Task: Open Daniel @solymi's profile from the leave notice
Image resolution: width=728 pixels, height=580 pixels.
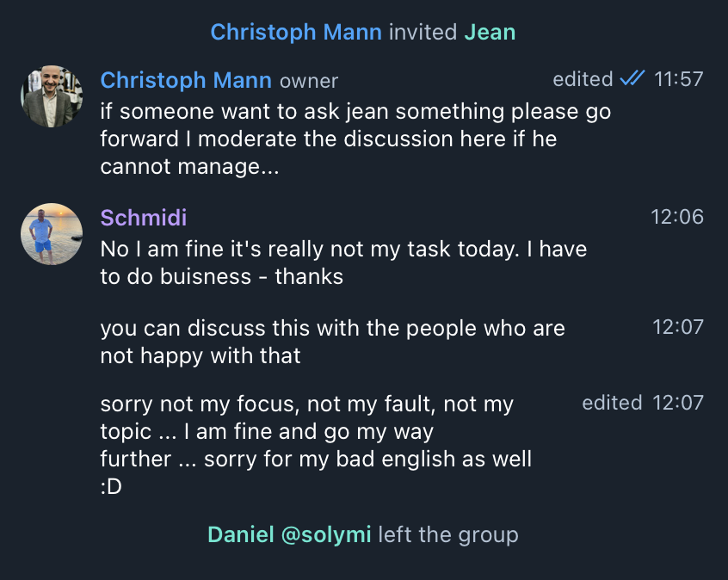Action: [289, 534]
